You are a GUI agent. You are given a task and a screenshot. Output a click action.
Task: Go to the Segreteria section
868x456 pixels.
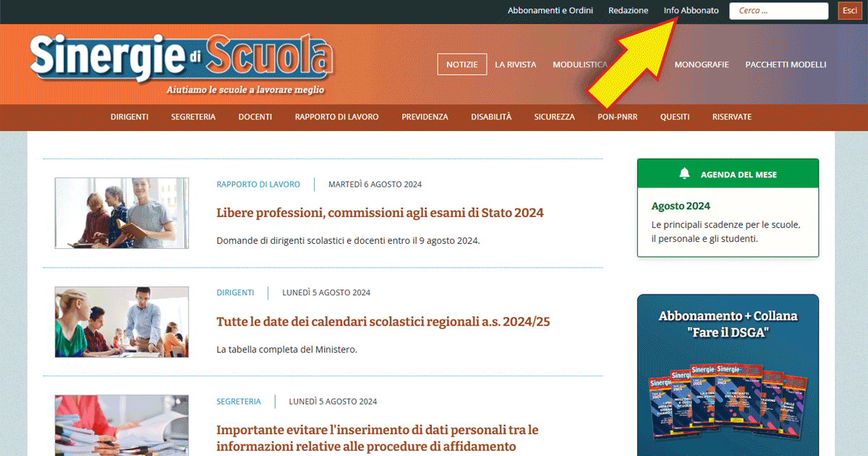[x=193, y=117]
